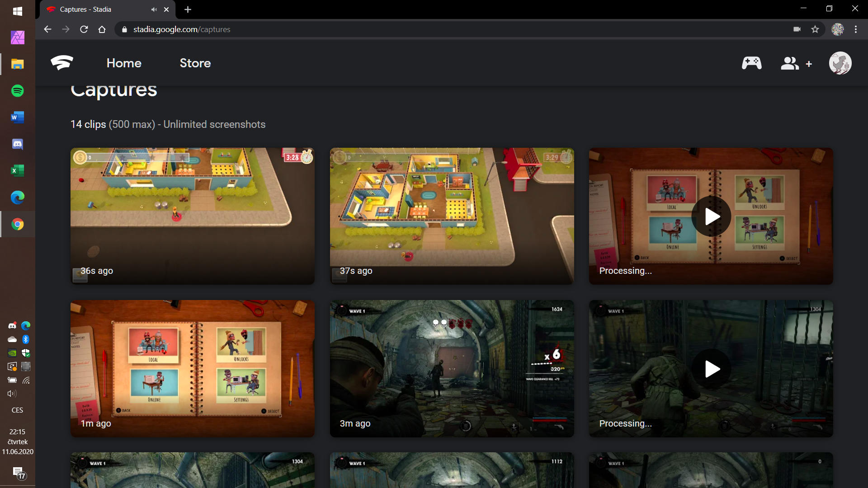This screenshot has height=488, width=868.
Task: Mute the Captures tab audio icon
Action: click(154, 9)
